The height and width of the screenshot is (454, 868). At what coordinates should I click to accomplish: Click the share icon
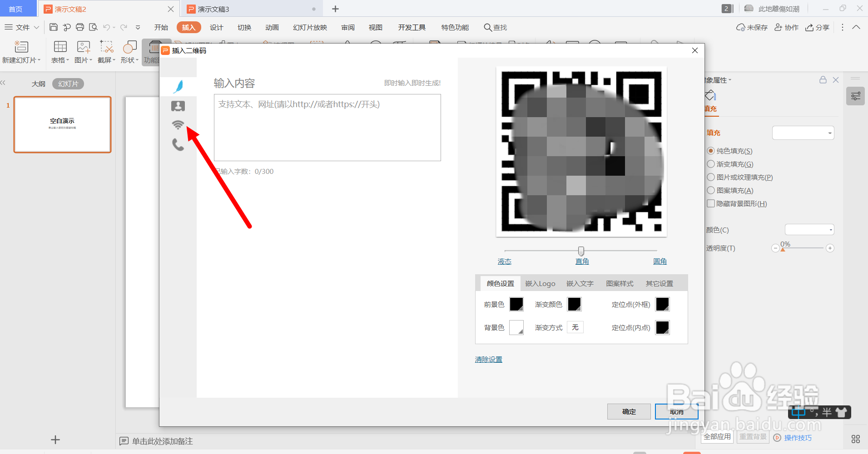809,28
